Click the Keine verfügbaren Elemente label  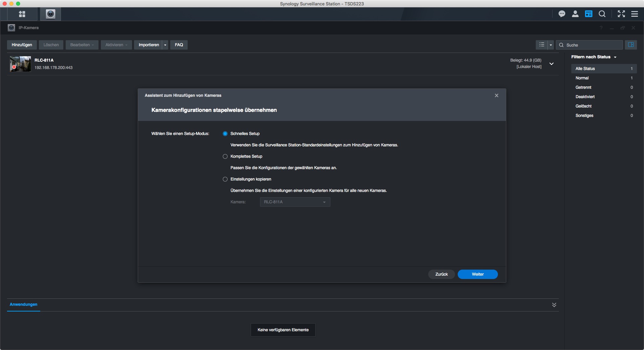tap(283, 330)
